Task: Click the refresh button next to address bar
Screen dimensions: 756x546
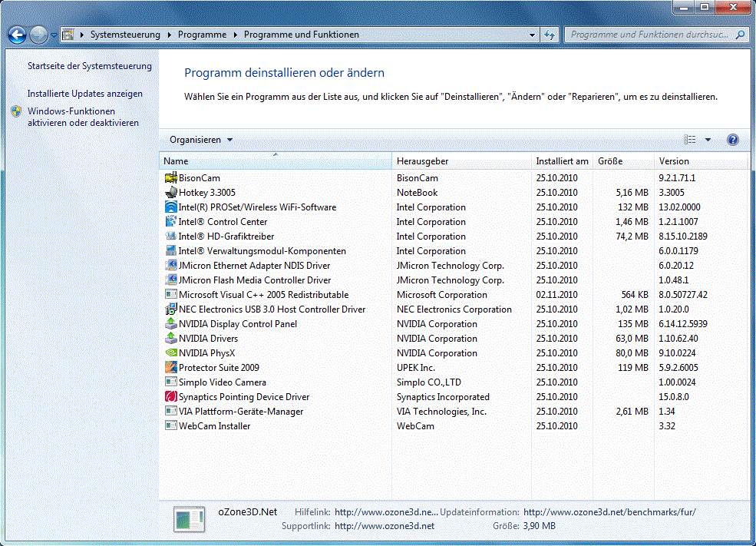Action: 550,35
